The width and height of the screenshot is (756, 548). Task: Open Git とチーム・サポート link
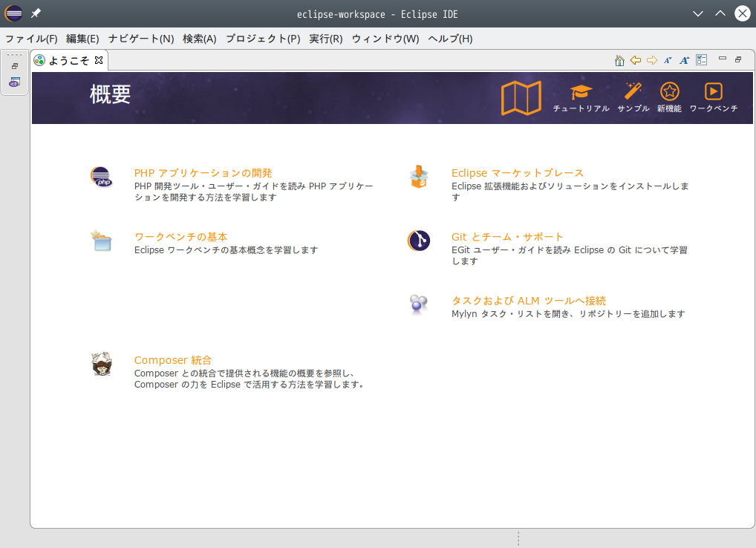click(507, 237)
